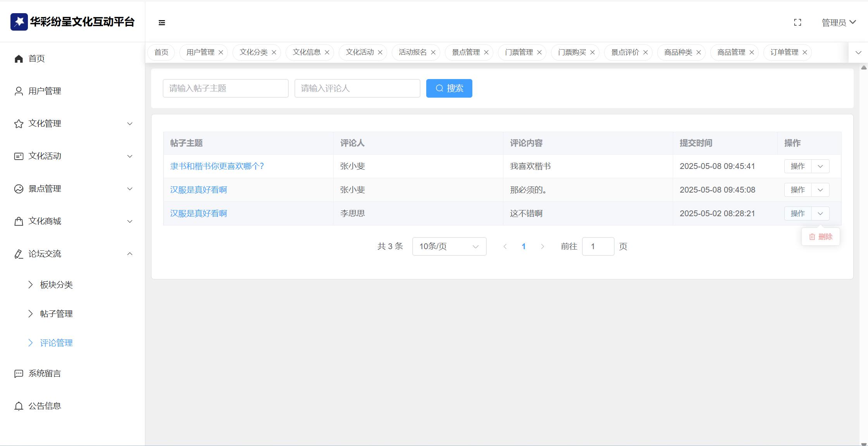Open the 管理员 account dropdown
Viewport: 868px width, 446px height.
(839, 22)
